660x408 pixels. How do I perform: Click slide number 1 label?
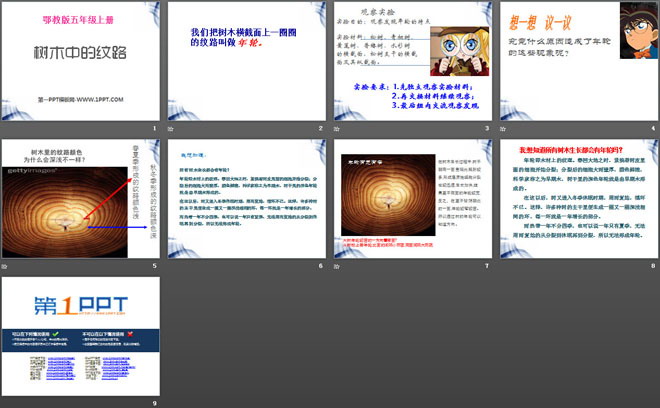[x=154, y=128]
